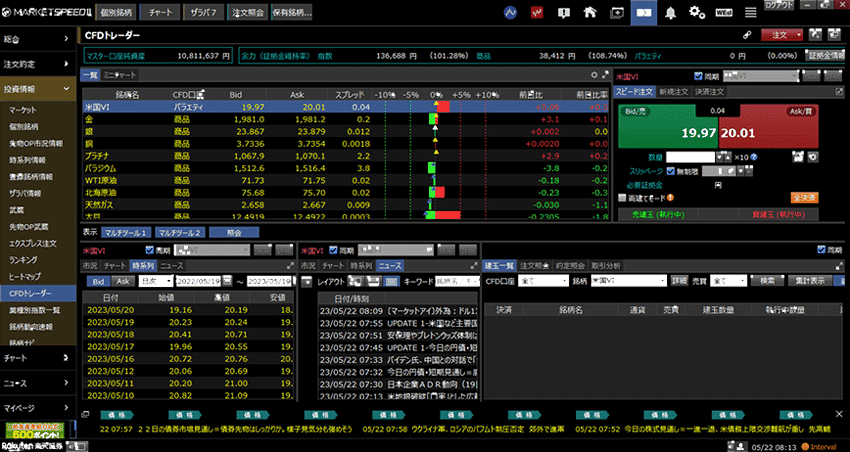The width and height of the screenshot is (850, 452).
Task: Select CFDトレーダー in sidebar
Action: [38, 293]
